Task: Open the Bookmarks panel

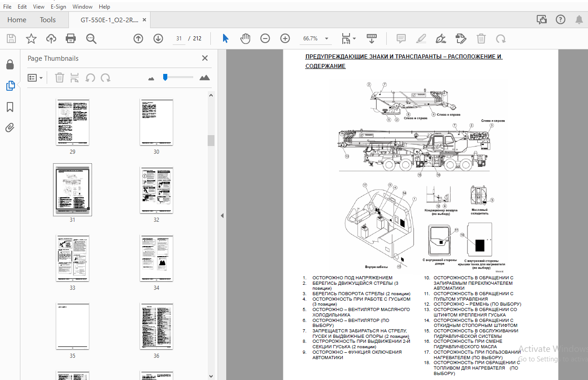Action: (x=10, y=107)
